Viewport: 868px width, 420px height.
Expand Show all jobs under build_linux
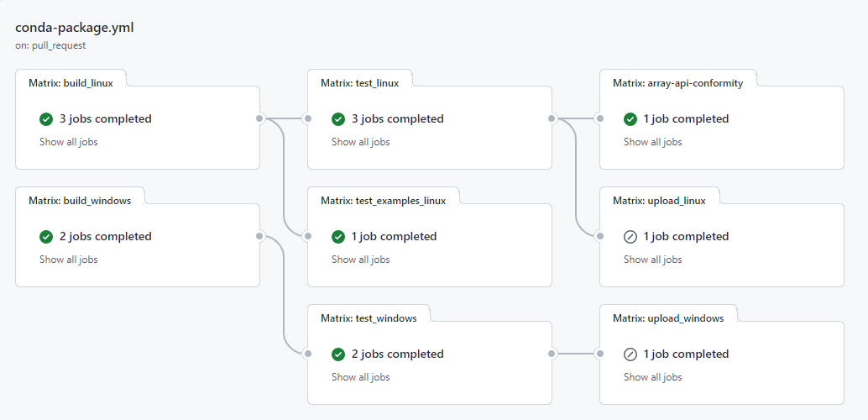click(x=69, y=142)
